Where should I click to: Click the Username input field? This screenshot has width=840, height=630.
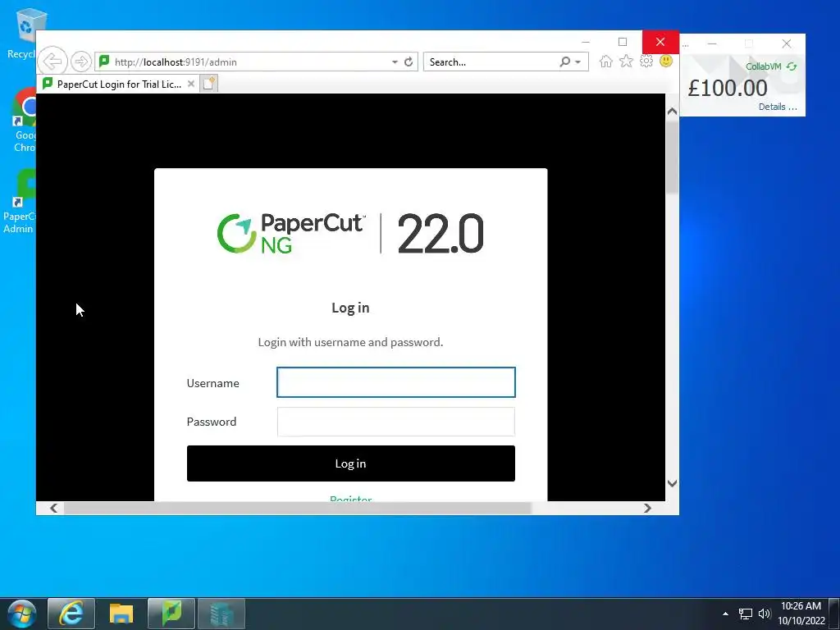click(396, 382)
